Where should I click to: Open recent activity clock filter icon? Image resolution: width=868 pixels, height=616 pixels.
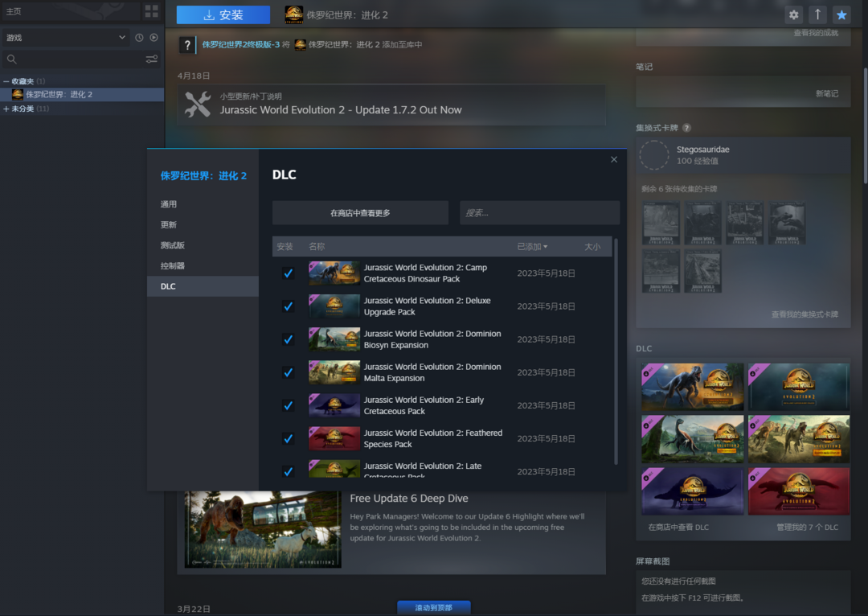point(139,38)
